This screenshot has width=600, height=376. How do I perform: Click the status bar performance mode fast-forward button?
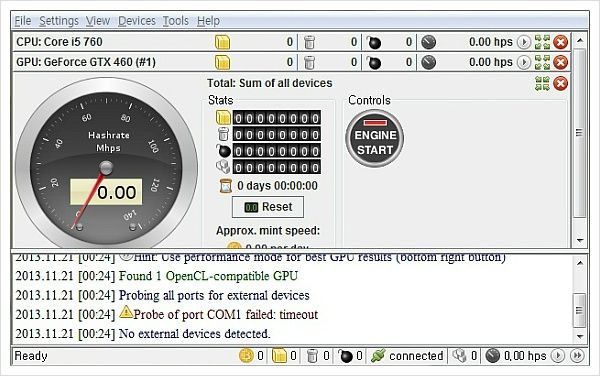[x=577, y=356]
